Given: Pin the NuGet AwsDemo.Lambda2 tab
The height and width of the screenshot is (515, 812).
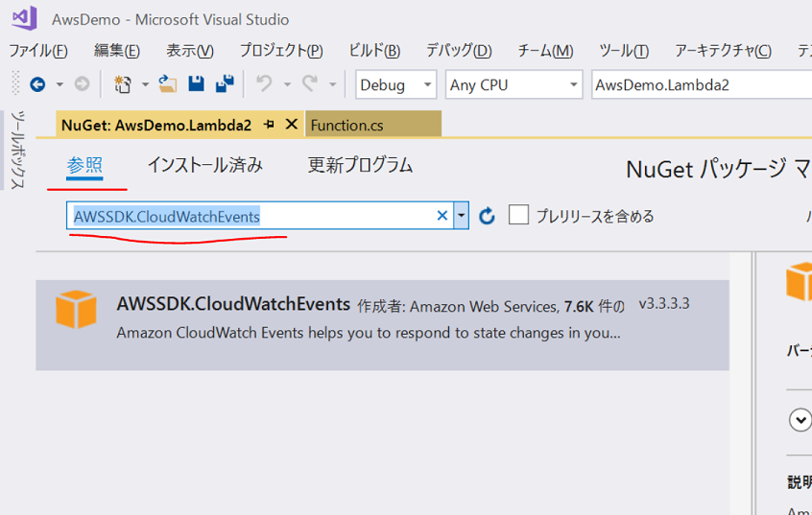Looking at the screenshot, I should (269, 125).
